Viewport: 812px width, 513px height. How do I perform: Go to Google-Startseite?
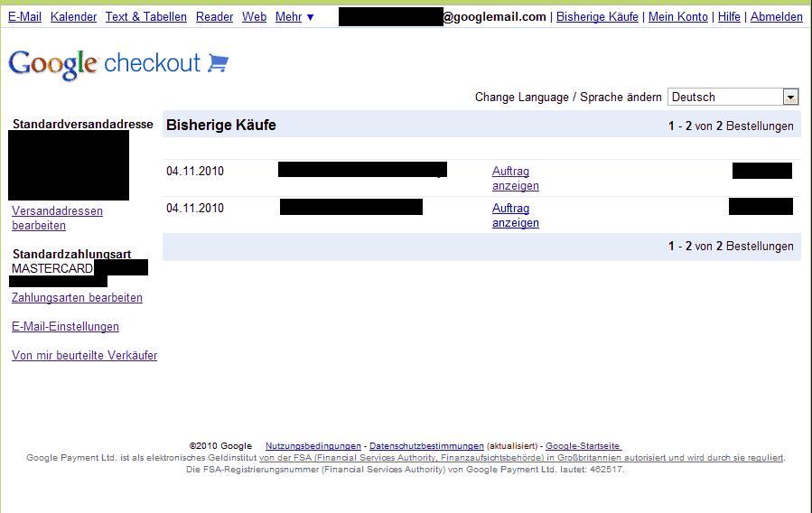(583, 445)
